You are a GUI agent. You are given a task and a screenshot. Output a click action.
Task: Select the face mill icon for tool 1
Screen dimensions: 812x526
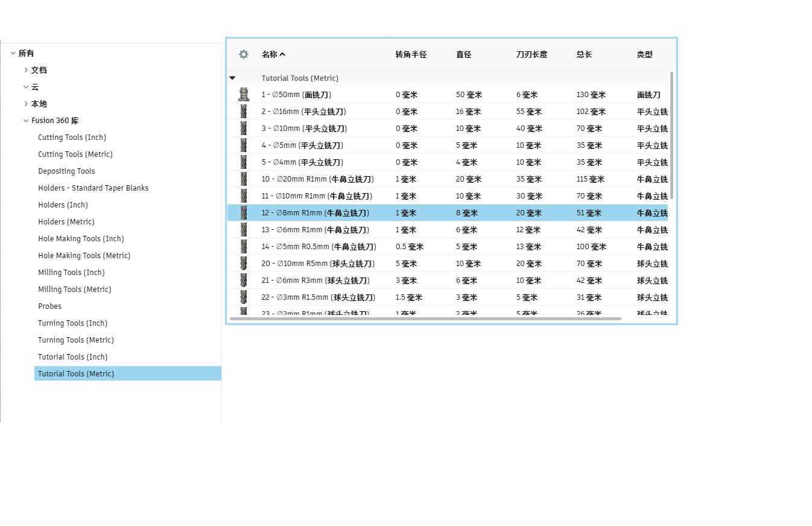click(x=244, y=95)
